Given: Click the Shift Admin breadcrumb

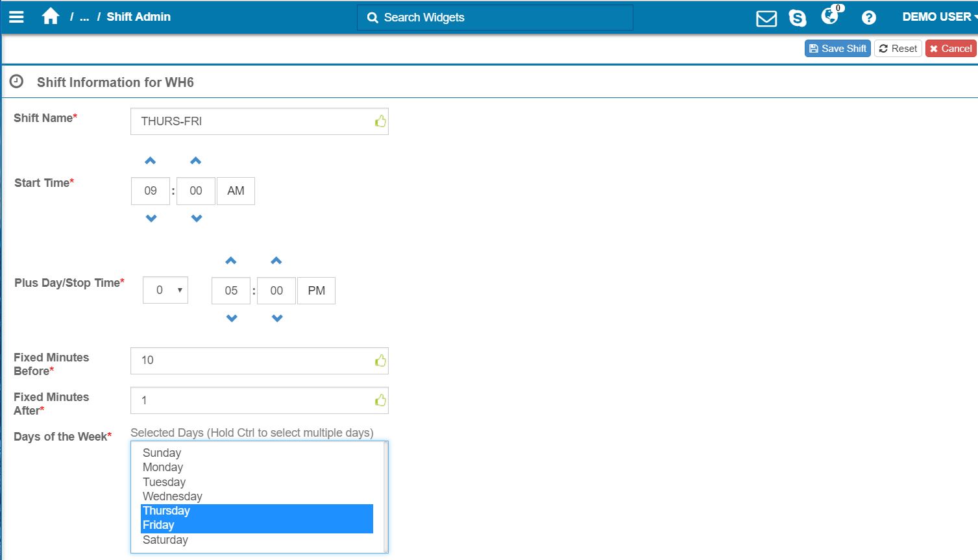Looking at the screenshot, I should [138, 17].
